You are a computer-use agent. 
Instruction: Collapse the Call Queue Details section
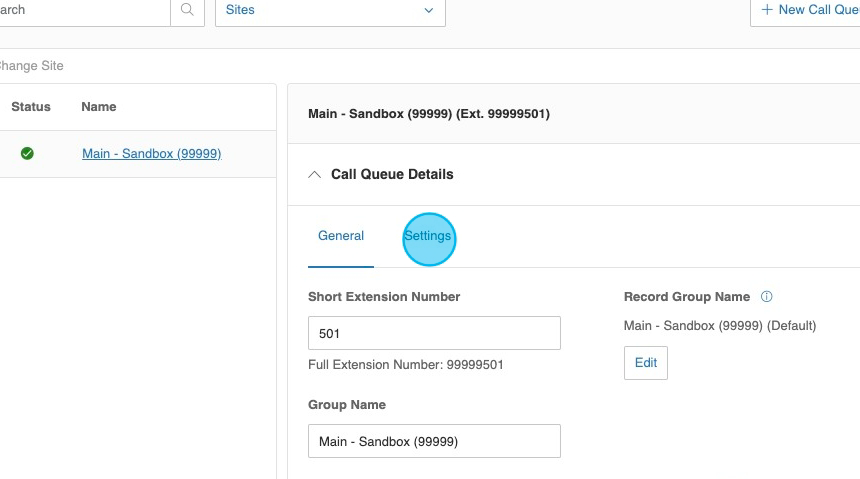pyautogui.click(x=316, y=174)
